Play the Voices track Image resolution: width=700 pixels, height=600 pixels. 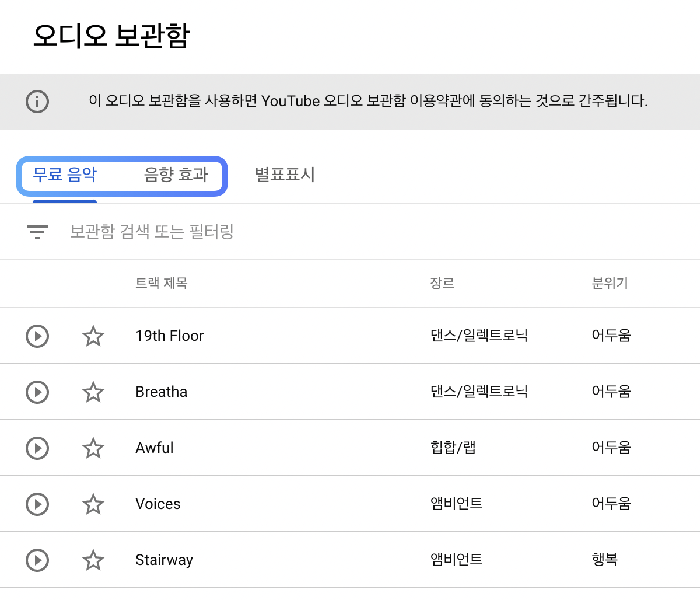click(37, 504)
